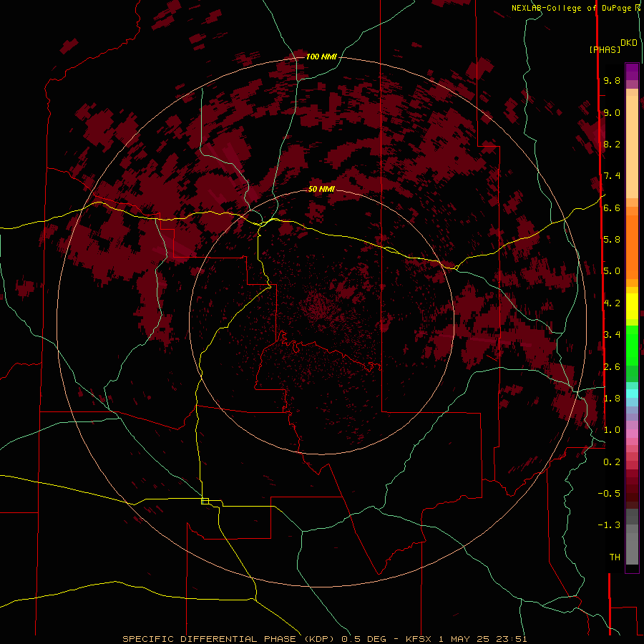Click the yellow segment of the color bar
This screenshot has width=644, height=644.
pyautogui.click(x=632, y=306)
